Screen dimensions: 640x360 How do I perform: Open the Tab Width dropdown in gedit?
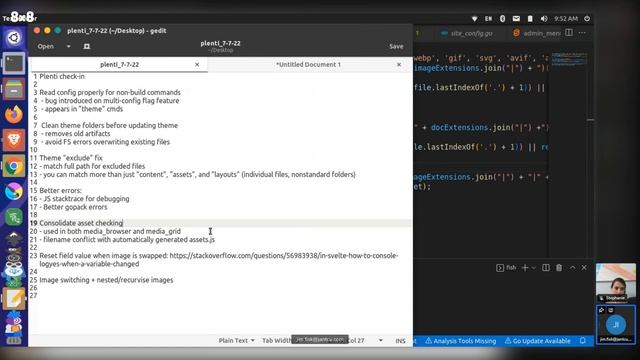point(276,340)
